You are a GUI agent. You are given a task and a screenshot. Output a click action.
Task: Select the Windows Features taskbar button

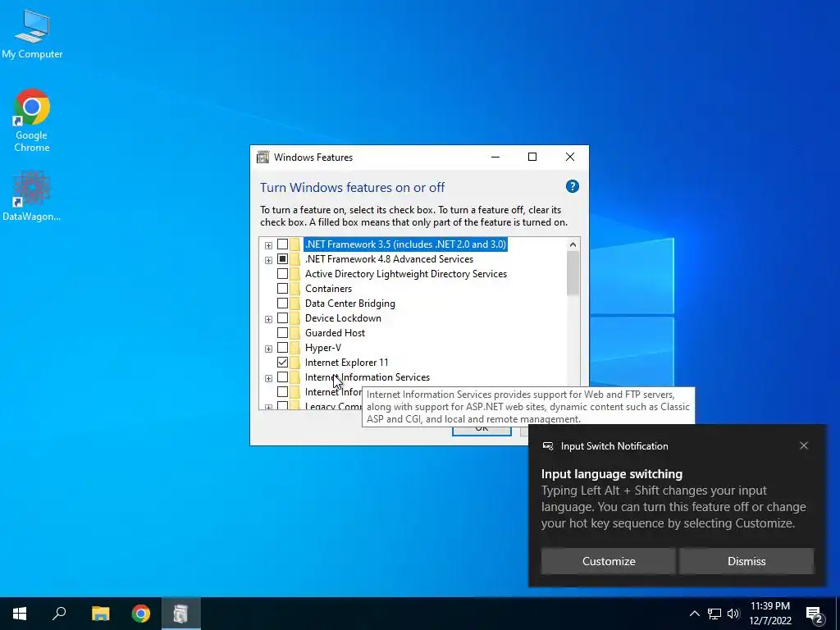pos(181,614)
